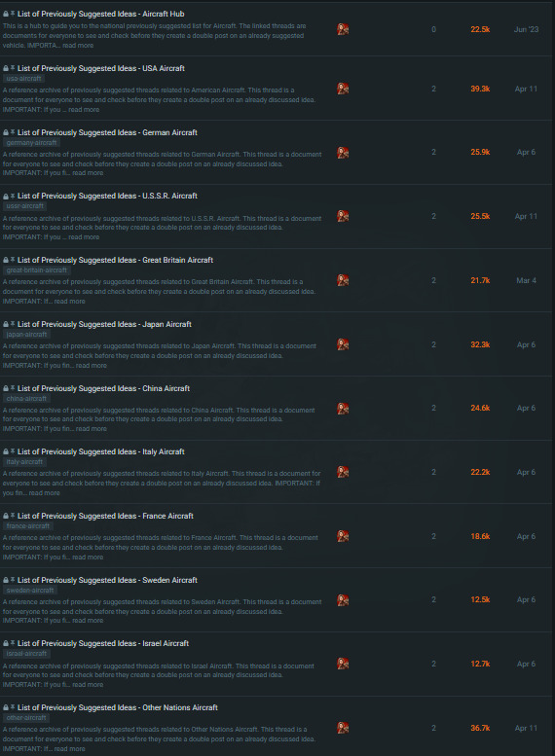Screen dimensions: 555x756
Task: Expand 'read more' on Aircraft Hub excerpt
Action: pos(78,46)
